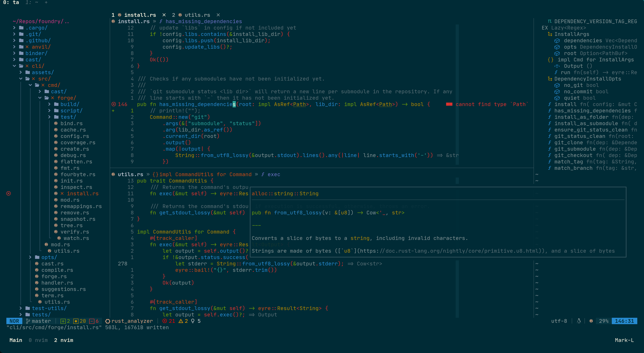644x353 pixels.
Task: Open install.rs in the file tree
Action: point(83,194)
